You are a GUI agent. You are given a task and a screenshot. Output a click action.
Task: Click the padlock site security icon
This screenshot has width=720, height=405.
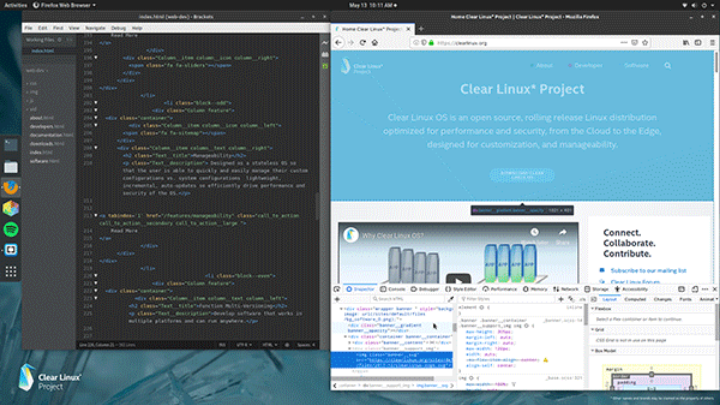[x=431, y=43]
